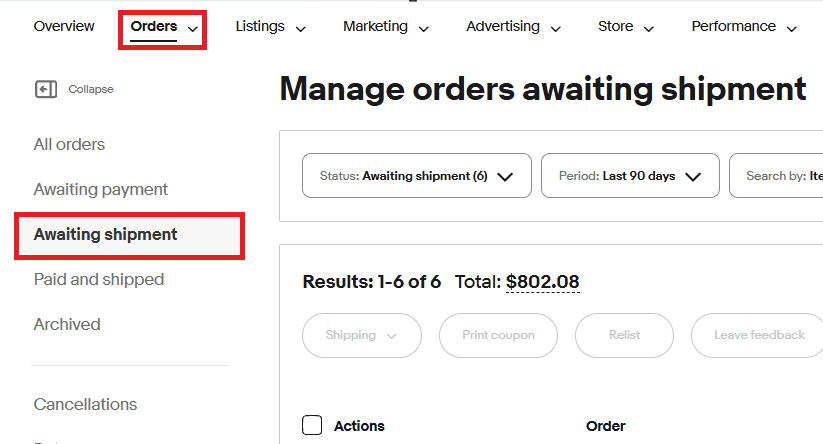The height and width of the screenshot is (444, 823).
Task: Open the Listings menu
Action: point(270,27)
